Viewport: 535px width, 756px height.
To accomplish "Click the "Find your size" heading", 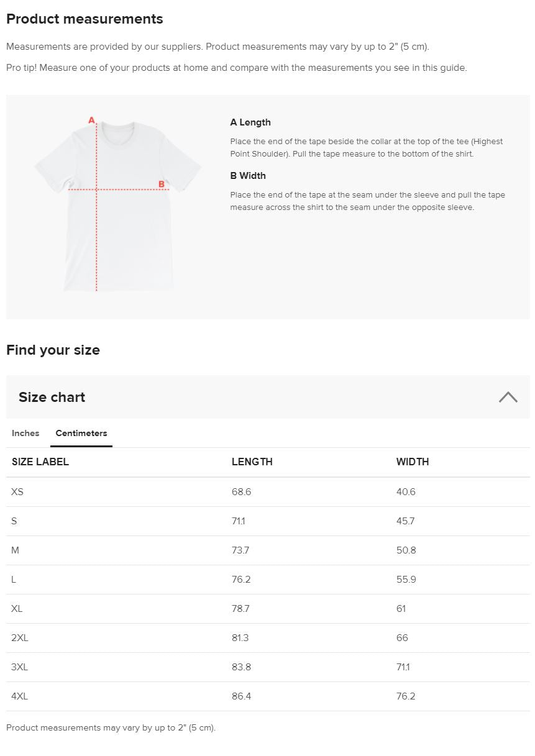I will pyautogui.click(x=53, y=350).
